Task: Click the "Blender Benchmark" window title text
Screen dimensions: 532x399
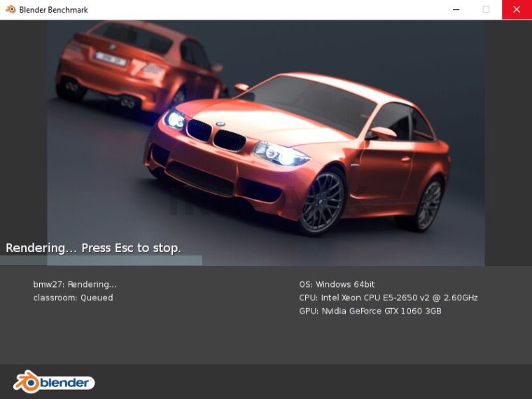Action: [x=54, y=10]
